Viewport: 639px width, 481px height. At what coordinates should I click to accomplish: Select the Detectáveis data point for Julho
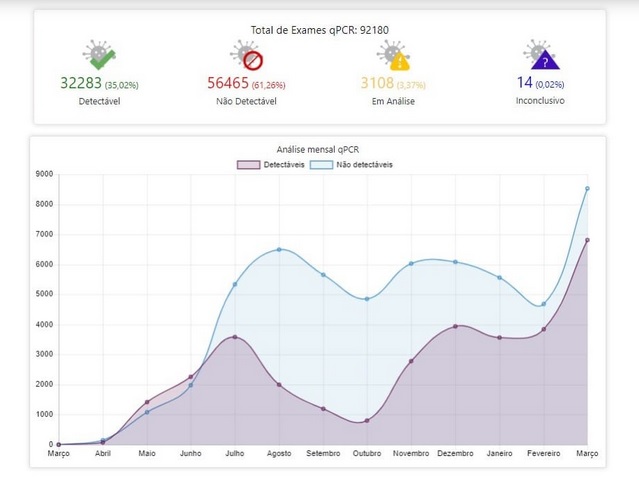[235, 337]
